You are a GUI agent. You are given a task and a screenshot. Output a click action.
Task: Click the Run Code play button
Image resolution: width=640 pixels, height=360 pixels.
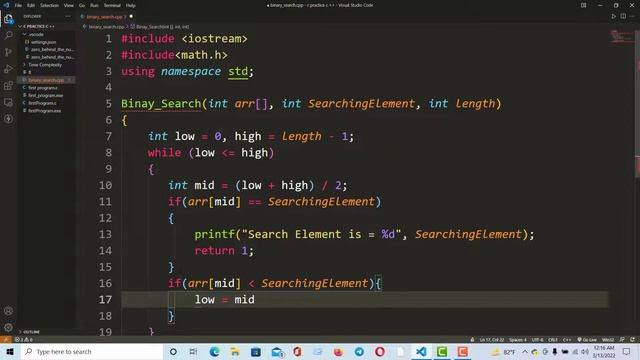(613, 16)
